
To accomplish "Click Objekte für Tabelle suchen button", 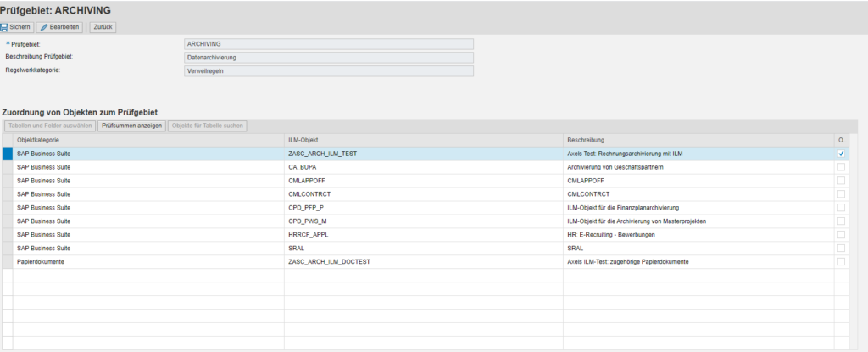I will 208,126.
